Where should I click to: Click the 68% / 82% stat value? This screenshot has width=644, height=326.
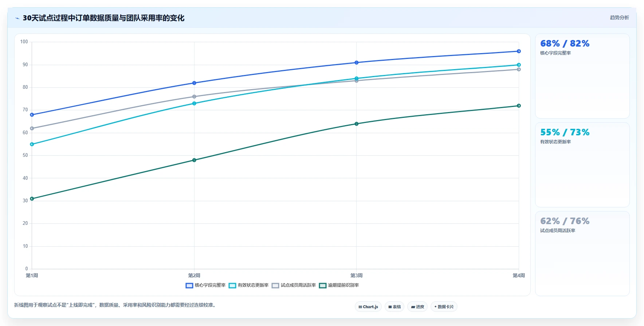point(565,44)
